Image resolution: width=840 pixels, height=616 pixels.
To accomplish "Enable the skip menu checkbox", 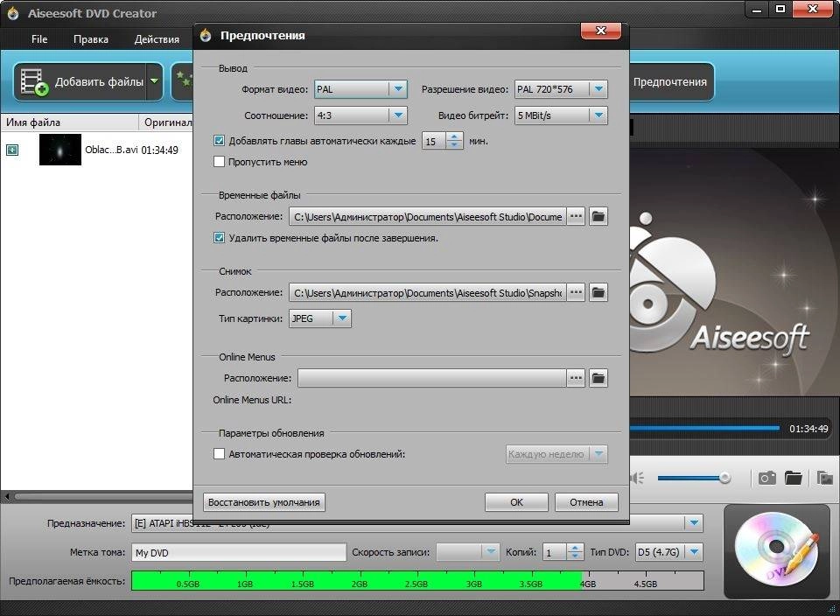I will pyautogui.click(x=219, y=162).
